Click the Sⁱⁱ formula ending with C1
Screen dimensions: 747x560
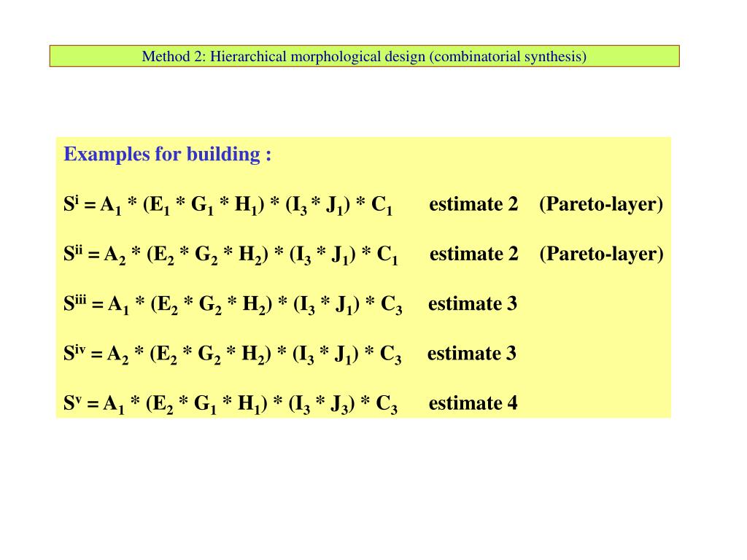click(231, 254)
